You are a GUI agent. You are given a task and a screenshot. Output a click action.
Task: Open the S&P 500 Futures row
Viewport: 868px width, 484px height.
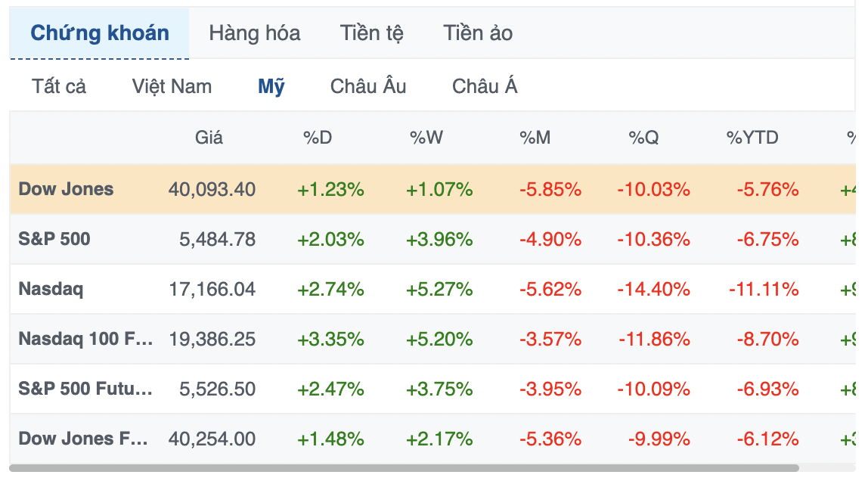pyautogui.click(x=433, y=389)
